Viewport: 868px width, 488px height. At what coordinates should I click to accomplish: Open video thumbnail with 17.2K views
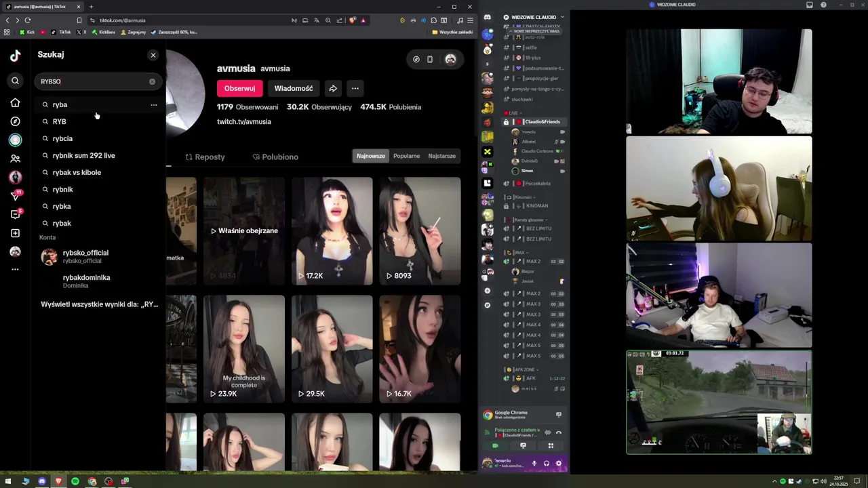[332, 231]
